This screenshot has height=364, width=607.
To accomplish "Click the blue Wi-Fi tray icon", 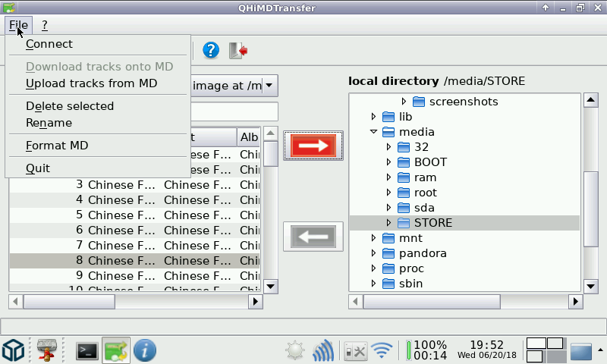I will tap(382, 350).
